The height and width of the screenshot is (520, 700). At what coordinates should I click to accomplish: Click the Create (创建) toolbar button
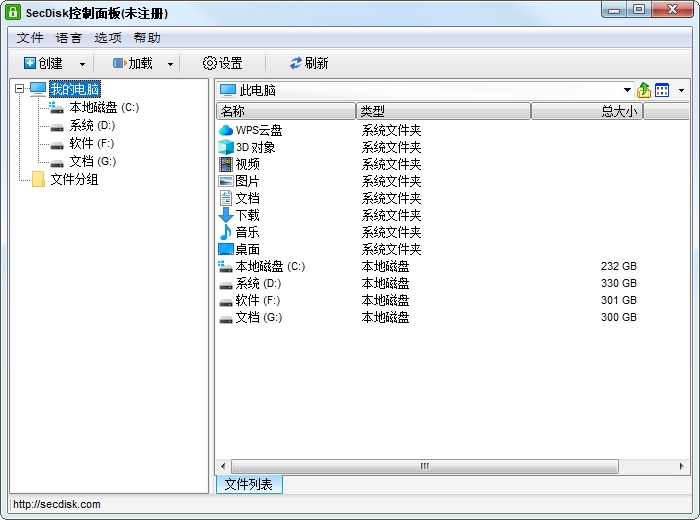43,63
